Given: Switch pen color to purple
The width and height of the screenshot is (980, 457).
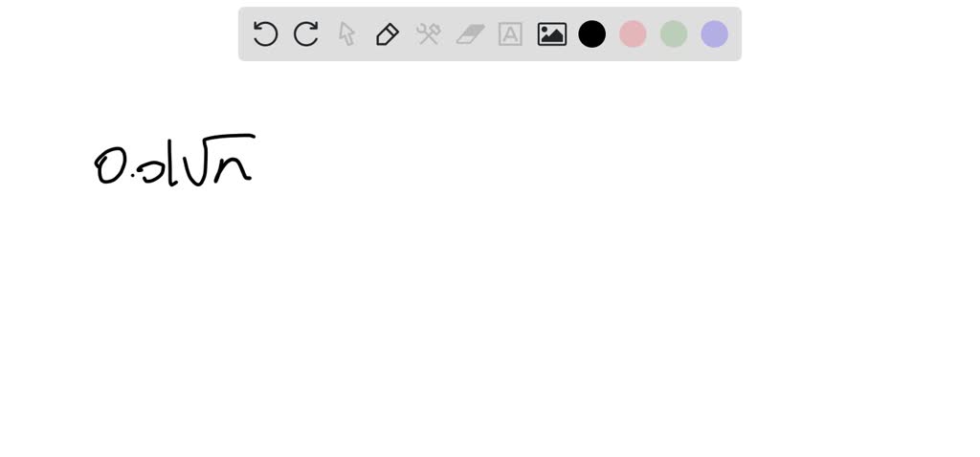Looking at the screenshot, I should 714,33.
